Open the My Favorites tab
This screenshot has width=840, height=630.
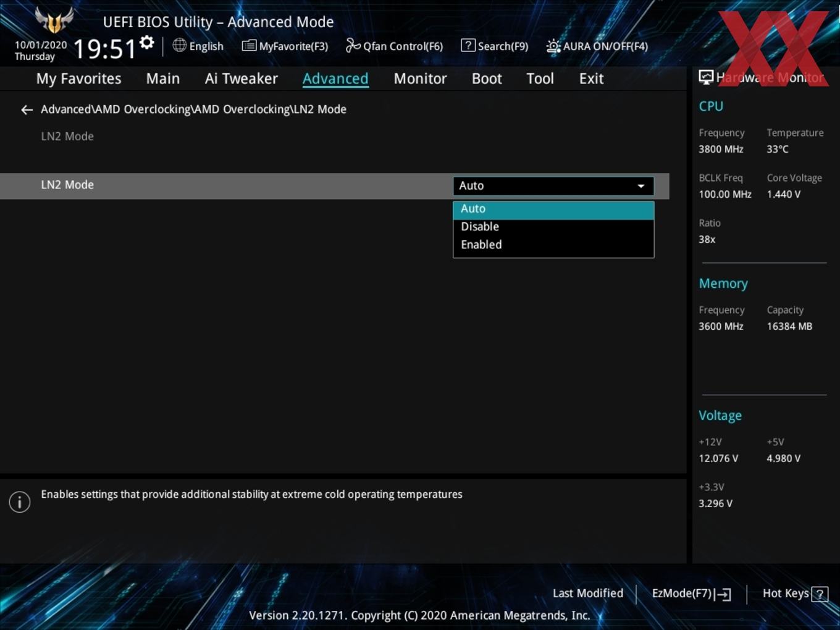(x=78, y=78)
